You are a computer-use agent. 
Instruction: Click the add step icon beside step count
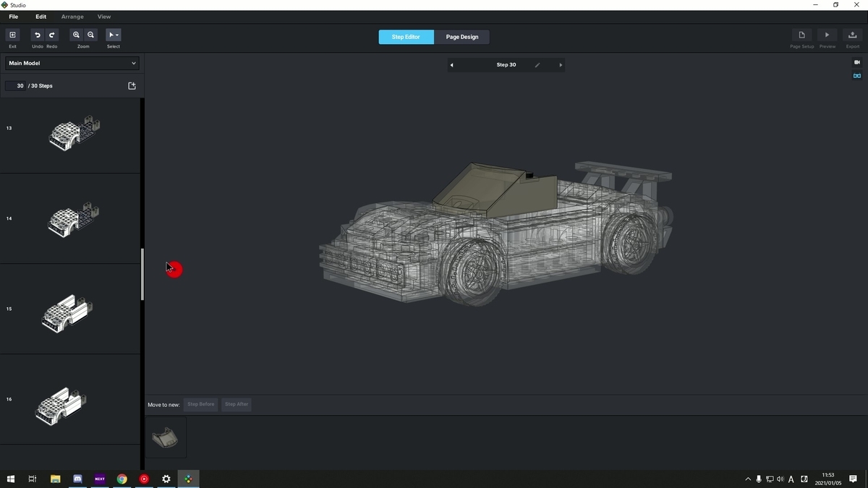pyautogui.click(x=132, y=86)
